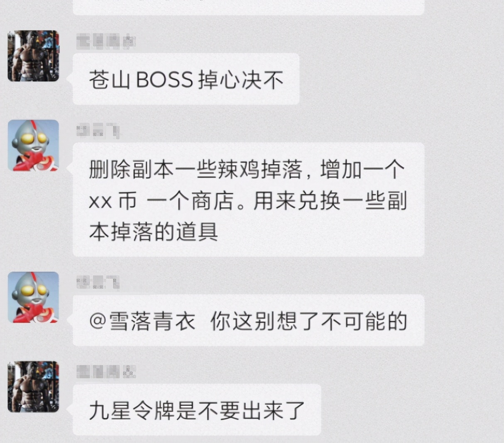Click the partially visible bubble at top
The width and height of the screenshot is (504, 443).
pos(248,7)
